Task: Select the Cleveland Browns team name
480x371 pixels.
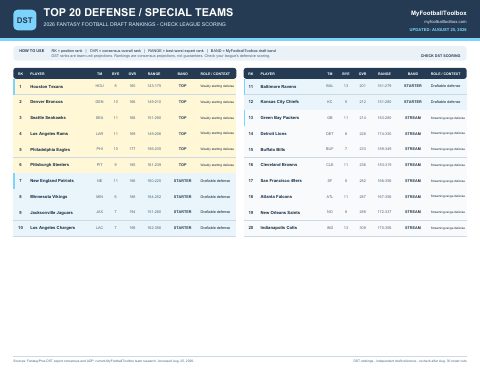Action: point(279,165)
